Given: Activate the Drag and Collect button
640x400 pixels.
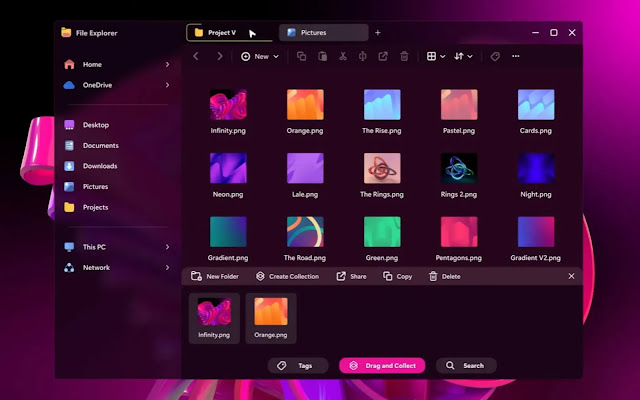Looking at the screenshot, I should 382,366.
